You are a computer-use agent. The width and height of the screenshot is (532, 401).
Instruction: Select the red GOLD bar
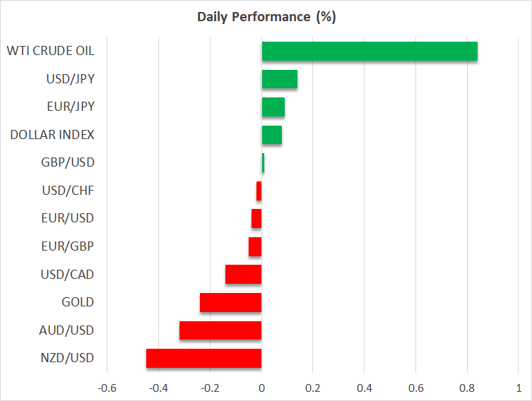click(230, 302)
